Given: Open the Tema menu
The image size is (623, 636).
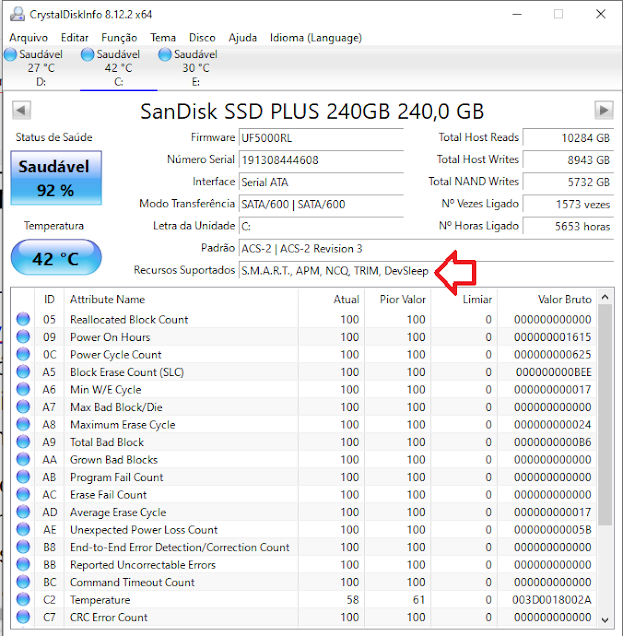Looking at the screenshot, I should 163,38.
